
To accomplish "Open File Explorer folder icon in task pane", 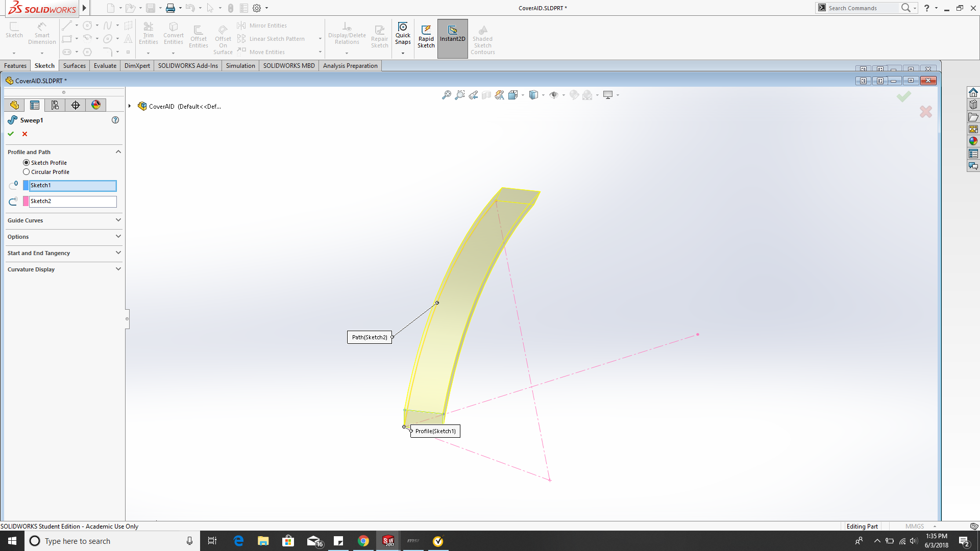I will pyautogui.click(x=973, y=117).
